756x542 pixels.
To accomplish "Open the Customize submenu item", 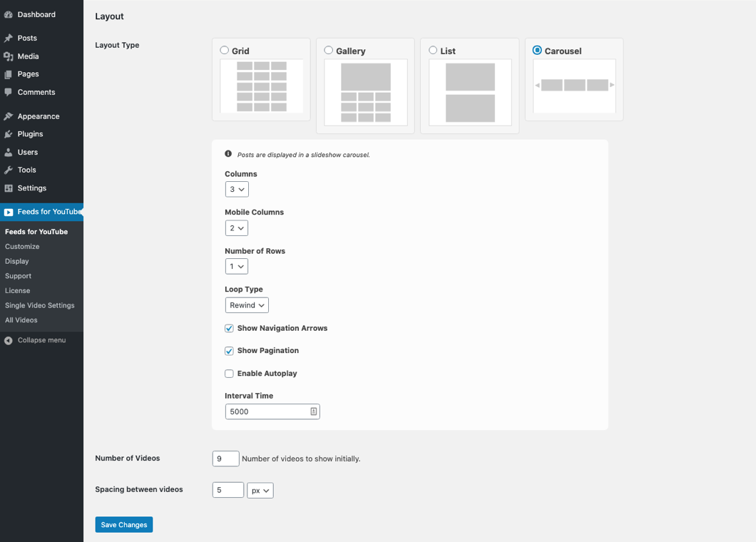I will [x=22, y=247].
